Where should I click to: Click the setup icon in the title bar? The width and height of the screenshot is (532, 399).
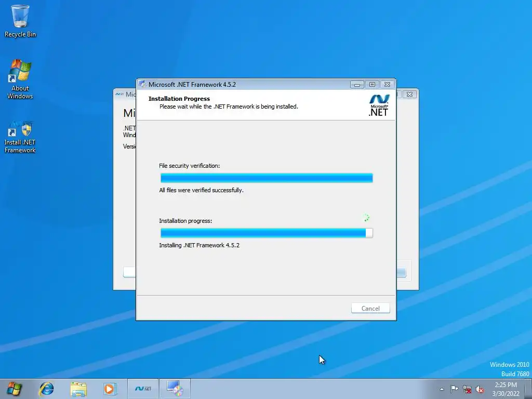click(x=142, y=84)
